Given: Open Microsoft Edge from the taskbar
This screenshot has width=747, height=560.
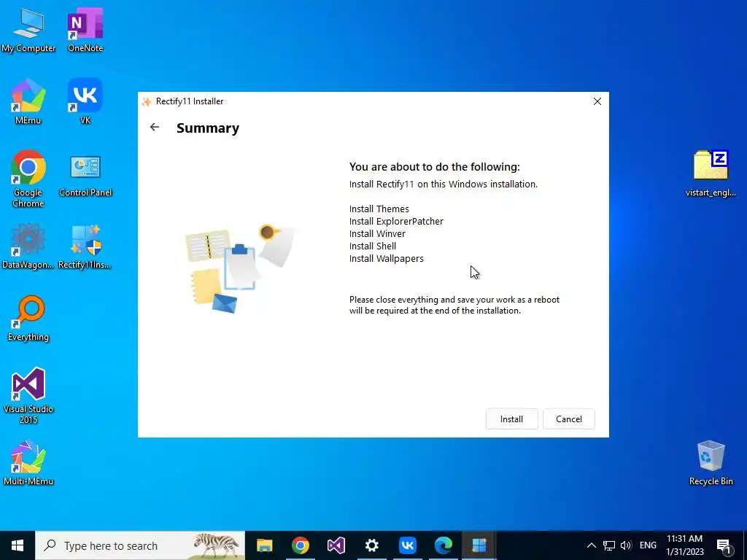Looking at the screenshot, I should (x=443, y=545).
